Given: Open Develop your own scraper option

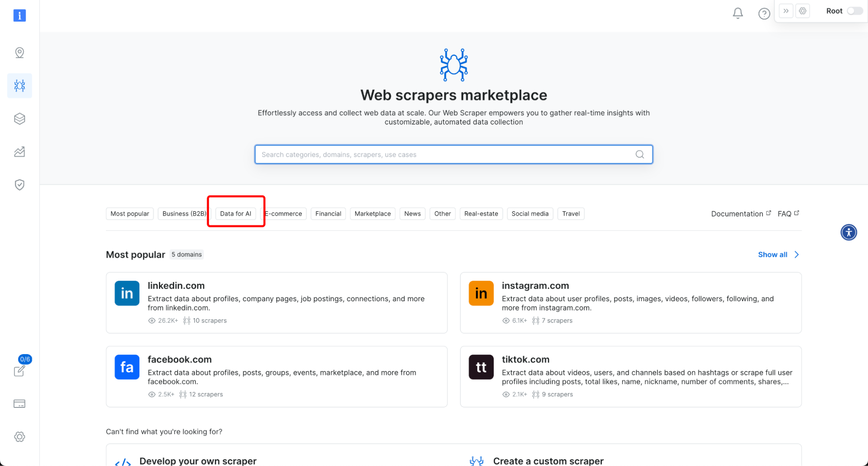Looking at the screenshot, I should click(198, 461).
